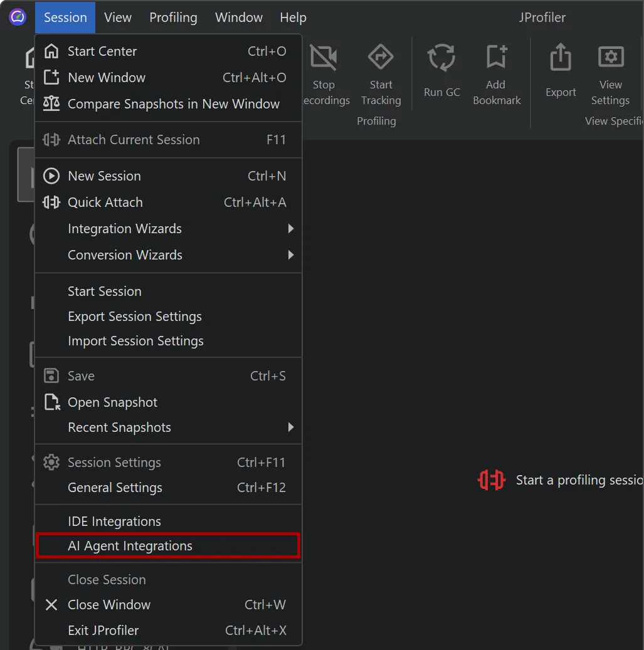Click the Start Tracking toolbar icon
The image size is (644, 650).
click(x=381, y=56)
